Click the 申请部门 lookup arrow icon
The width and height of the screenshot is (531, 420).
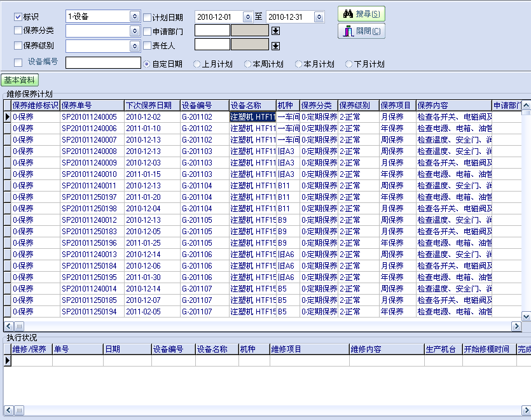pos(275,31)
